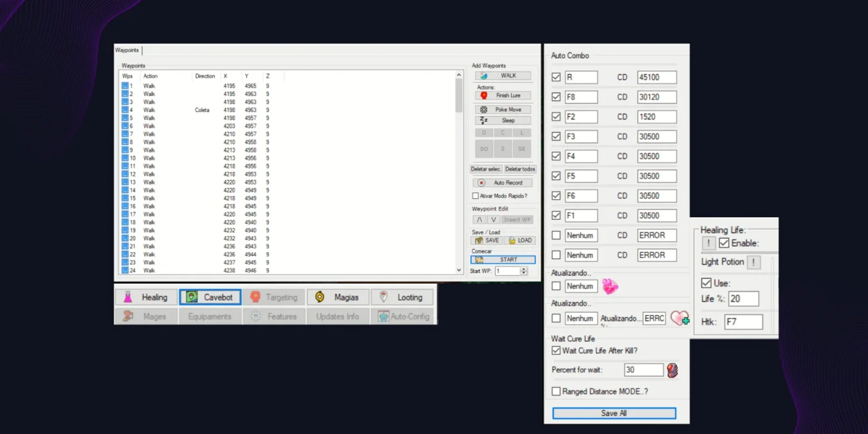Decrease the Start WP value with down arrow

pos(524,273)
